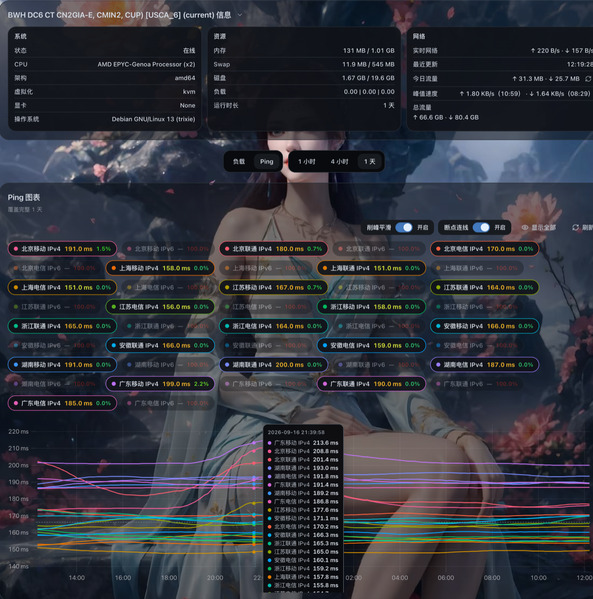Toggle the 江苏移动 IPv6 series chip
Screen dimensions: 593x599
379,287
